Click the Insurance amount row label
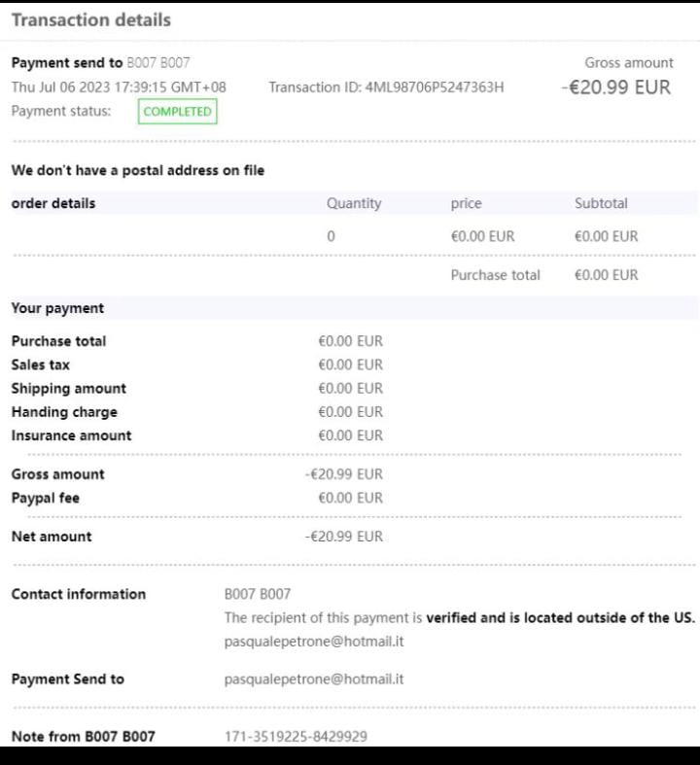 point(71,435)
